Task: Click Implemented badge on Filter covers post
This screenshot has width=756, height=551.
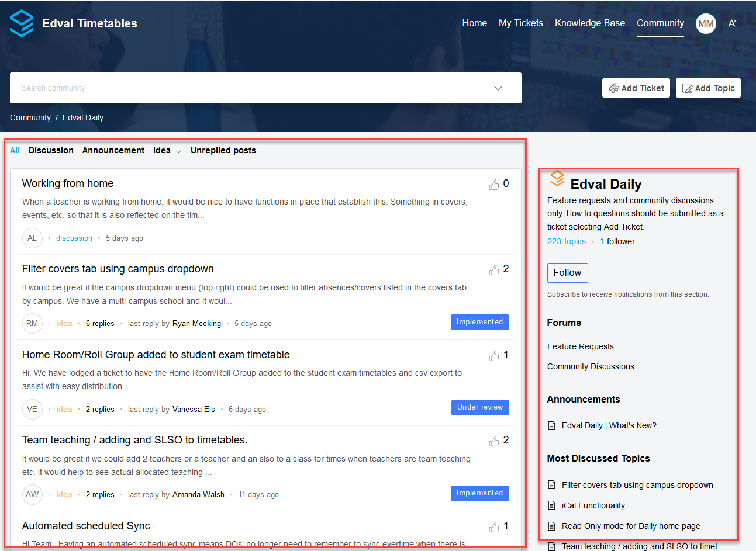Action: (x=480, y=322)
